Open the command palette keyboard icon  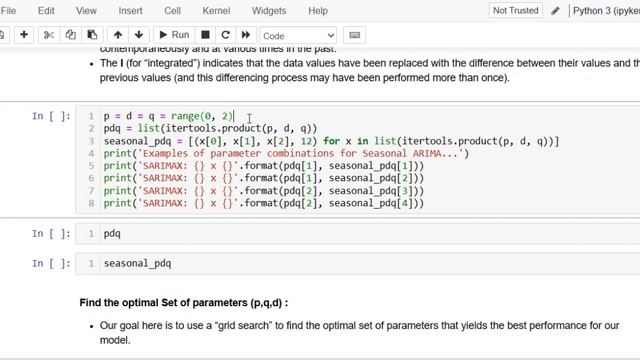pyautogui.click(x=354, y=35)
